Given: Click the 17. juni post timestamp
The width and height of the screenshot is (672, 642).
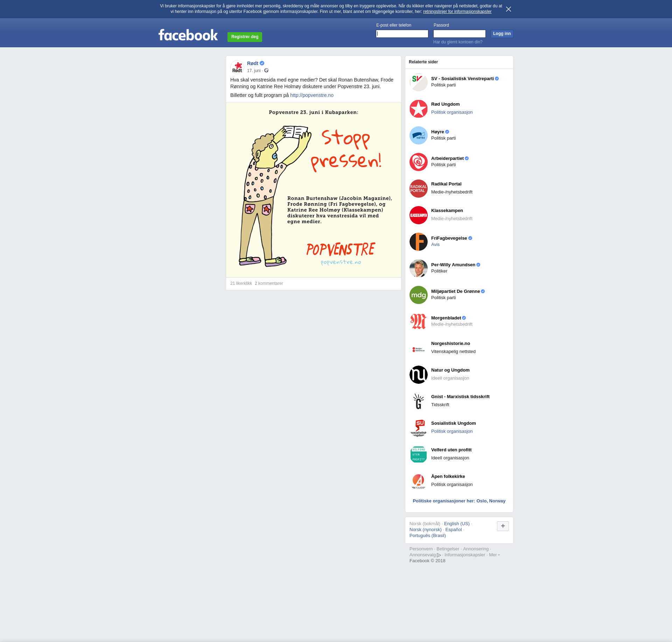Looking at the screenshot, I should [254, 71].
